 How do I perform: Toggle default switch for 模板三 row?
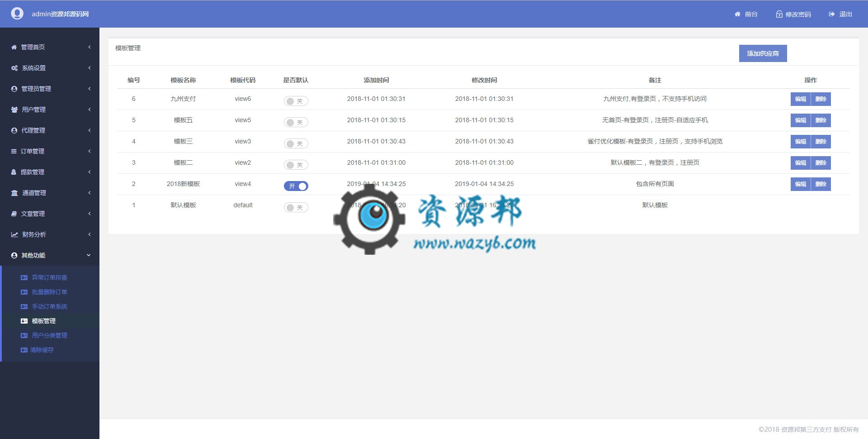pos(296,143)
